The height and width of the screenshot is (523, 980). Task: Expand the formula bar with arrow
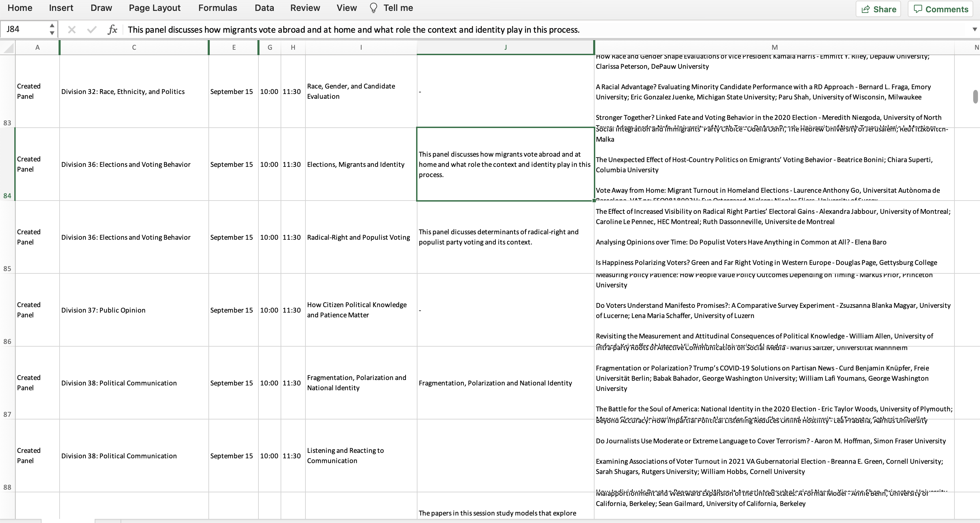[974, 30]
